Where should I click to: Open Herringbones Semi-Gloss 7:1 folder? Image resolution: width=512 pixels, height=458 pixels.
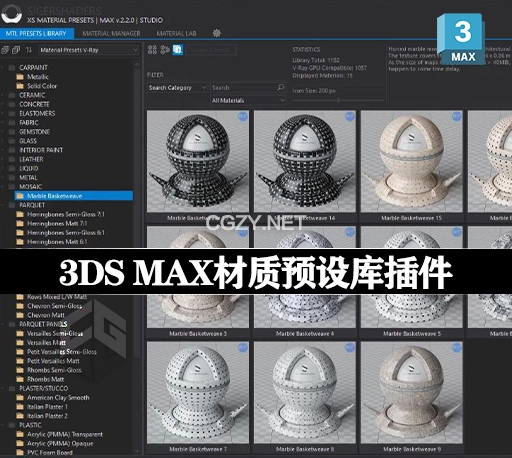coord(66,214)
